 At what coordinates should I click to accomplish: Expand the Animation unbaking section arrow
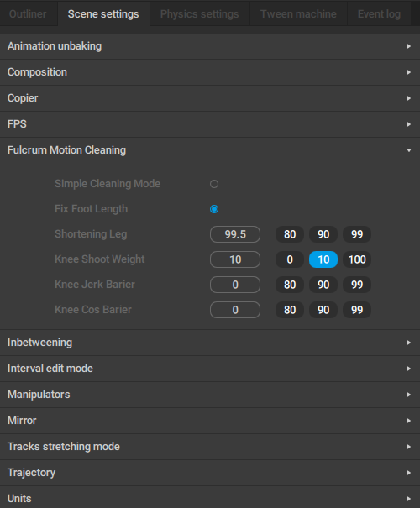[408, 46]
